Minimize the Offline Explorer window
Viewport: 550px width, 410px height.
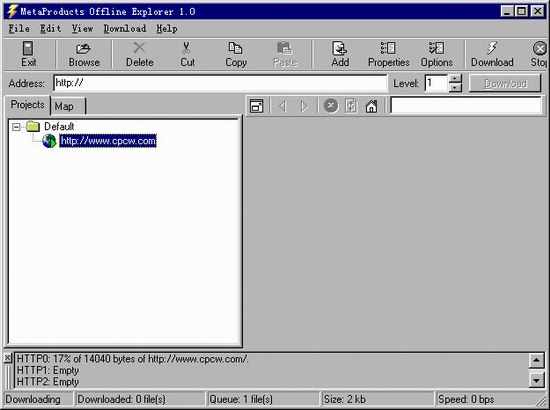pyautogui.click(x=507, y=11)
